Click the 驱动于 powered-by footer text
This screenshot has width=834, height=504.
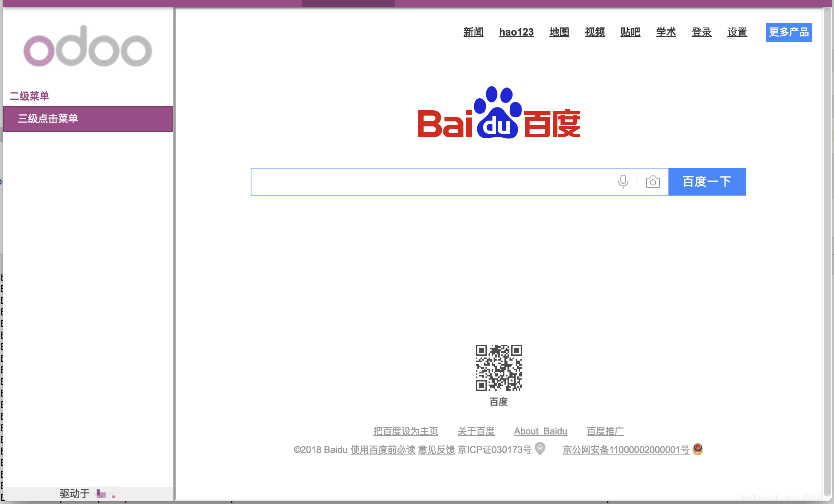75,494
